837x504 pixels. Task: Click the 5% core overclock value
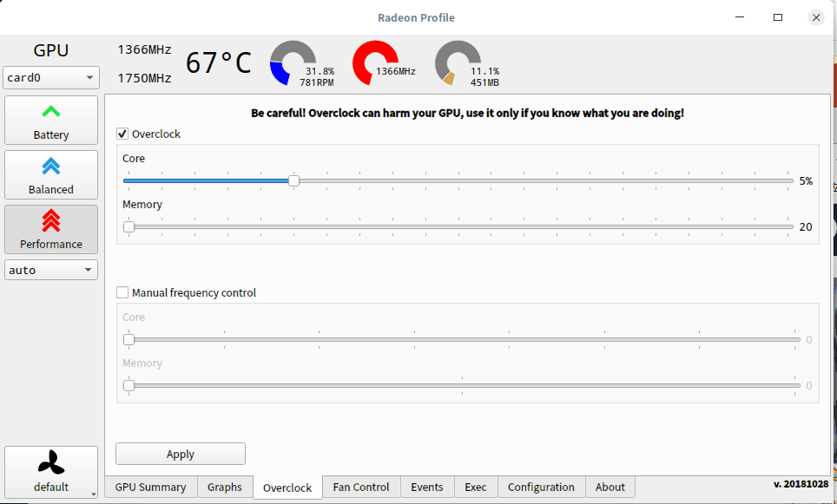806,181
